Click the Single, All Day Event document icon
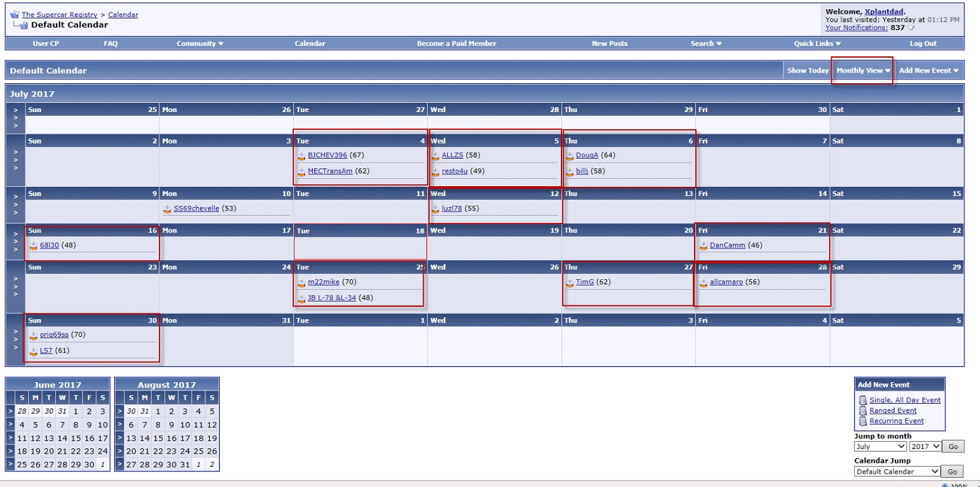This screenshot has width=980, height=487. (x=863, y=400)
